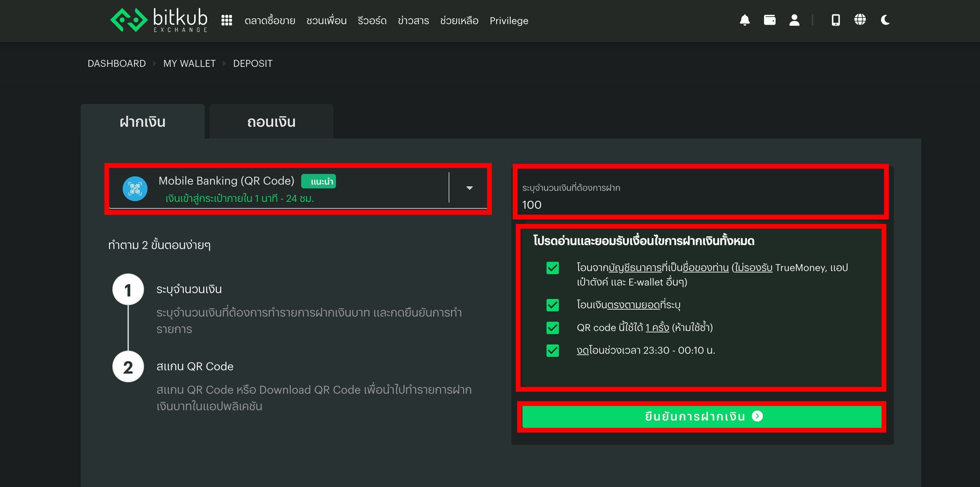Click the Bitkub Exchange logo
The height and width of the screenshot is (487, 980).
coord(159,20)
